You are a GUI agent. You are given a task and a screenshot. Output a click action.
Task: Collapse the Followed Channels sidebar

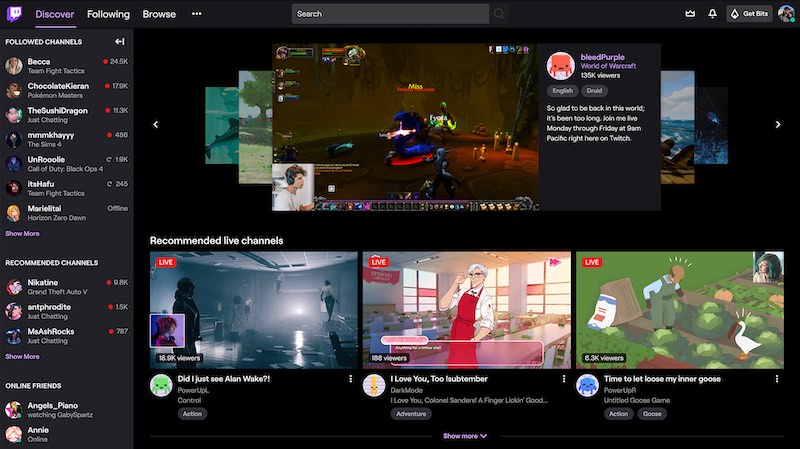(119, 41)
